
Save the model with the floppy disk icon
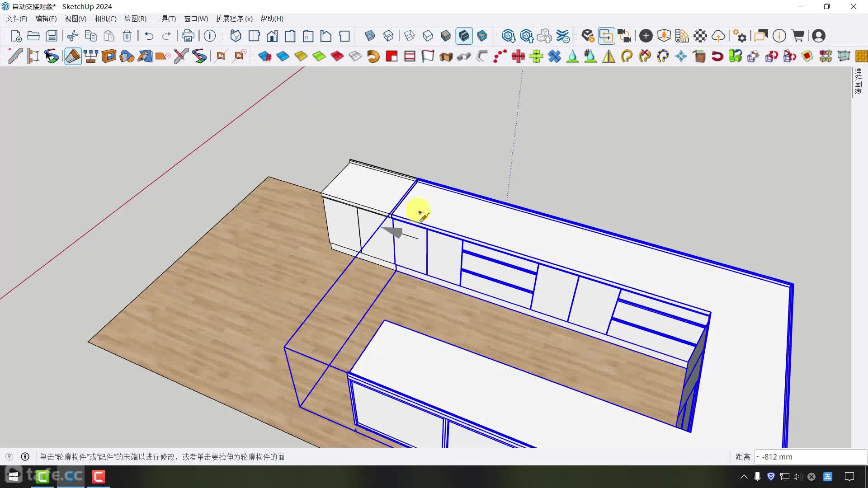coord(52,36)
